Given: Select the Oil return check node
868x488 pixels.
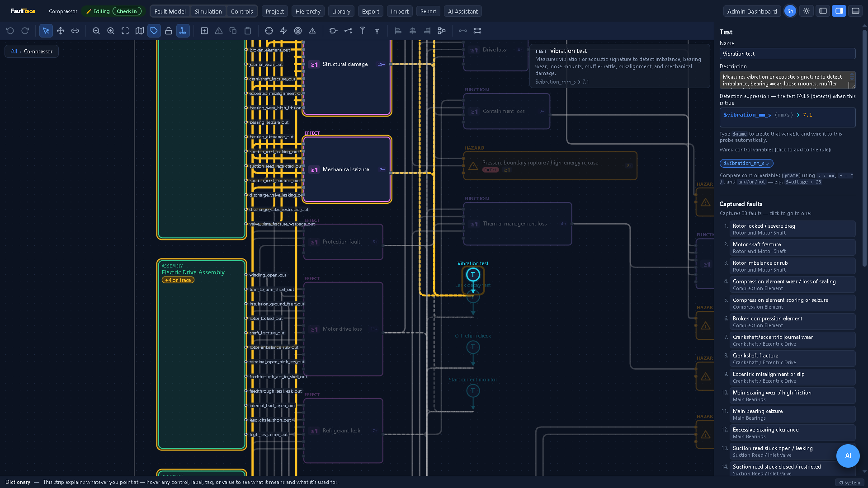Looking at the screenshot, I should [x=473, y=347].
